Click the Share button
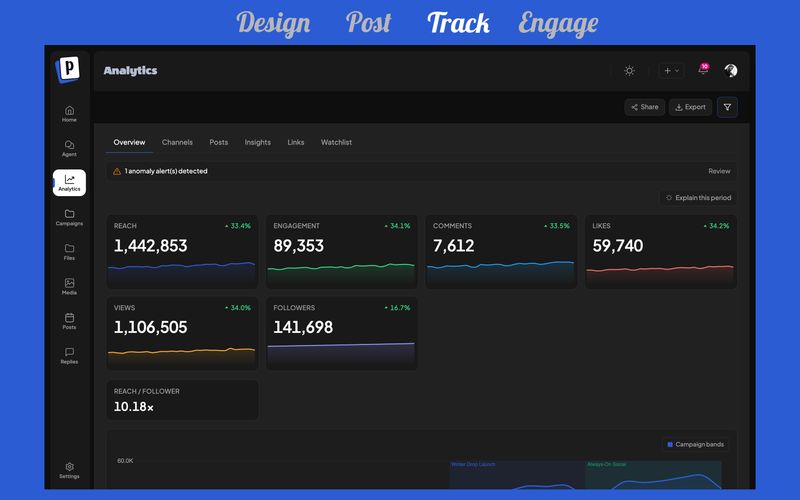Image resolution: width=800 pixels, height=500 pixels. point(645,107)
